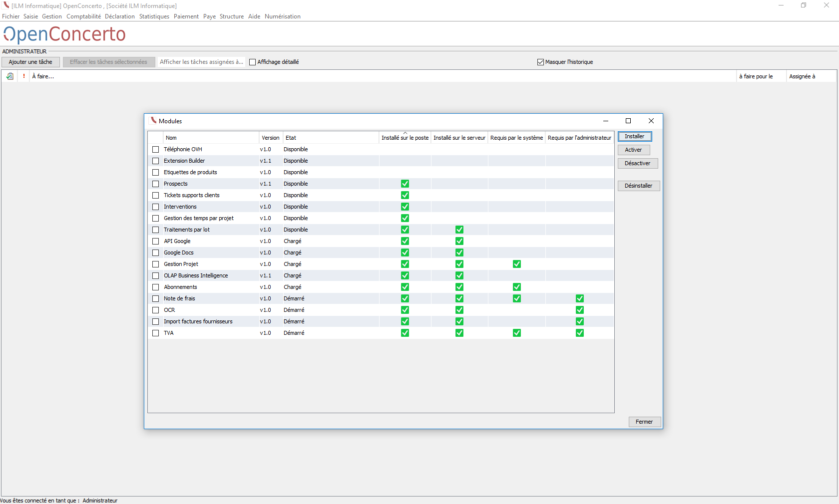
Task: Open the Statistiques menu
Action: tap(154, 16)
